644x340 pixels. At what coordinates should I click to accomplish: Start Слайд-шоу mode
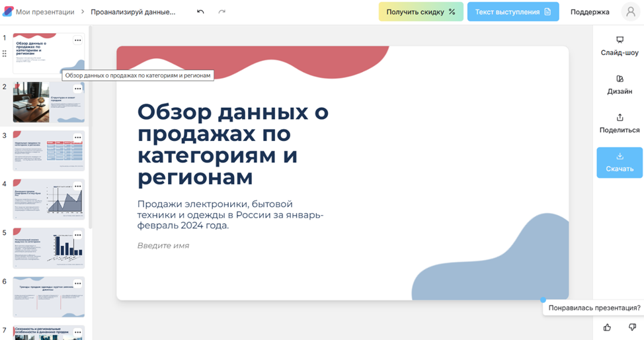tap(620, 46)
